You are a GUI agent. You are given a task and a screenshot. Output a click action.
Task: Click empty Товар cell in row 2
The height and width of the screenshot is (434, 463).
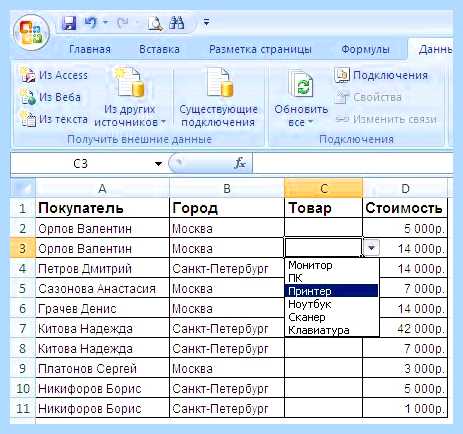pos(323,228)
